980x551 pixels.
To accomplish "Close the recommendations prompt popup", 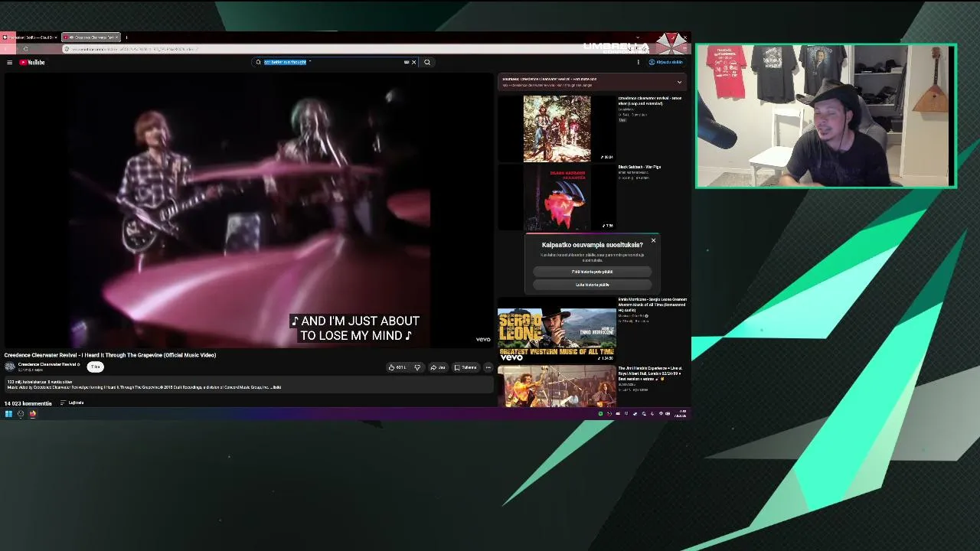I will [653, 241].
